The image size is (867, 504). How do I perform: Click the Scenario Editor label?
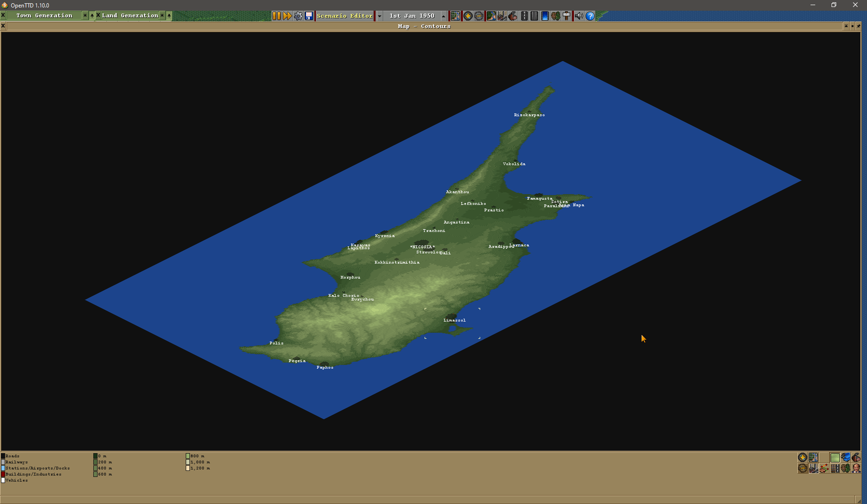click(345, 16)
